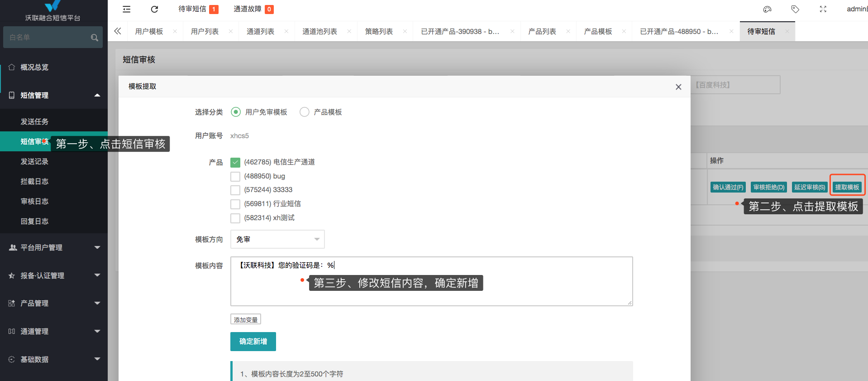The width and height of the screenshot is (868, 381).
Task: Switch to the 产品模板 tab
Action: (x=598, y=31)
